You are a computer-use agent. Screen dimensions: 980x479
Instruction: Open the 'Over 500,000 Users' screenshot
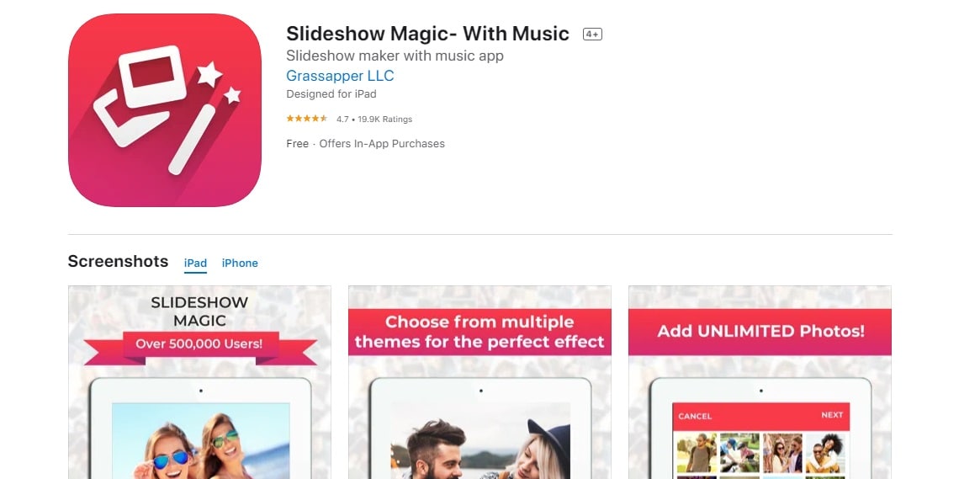tap(199, 382)
